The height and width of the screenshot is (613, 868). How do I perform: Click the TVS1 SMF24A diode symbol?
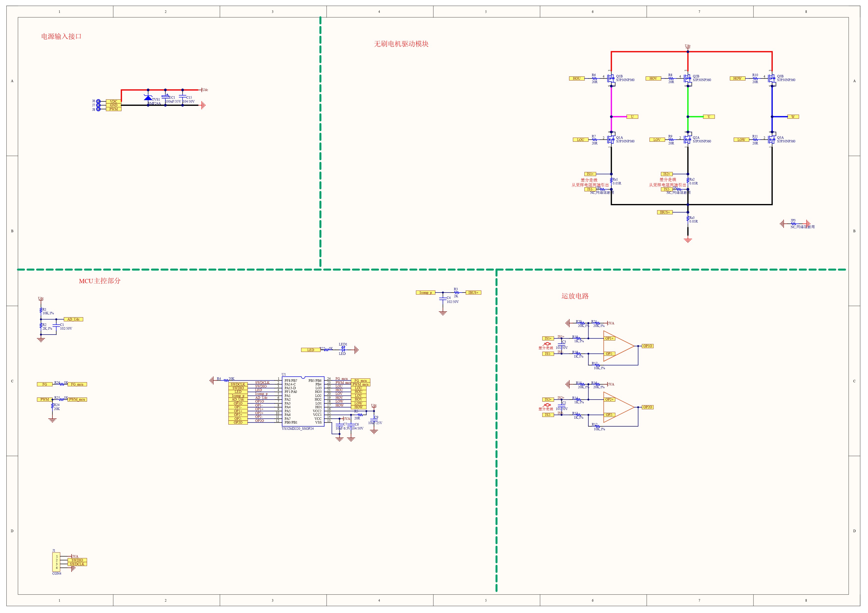[148, 98]
